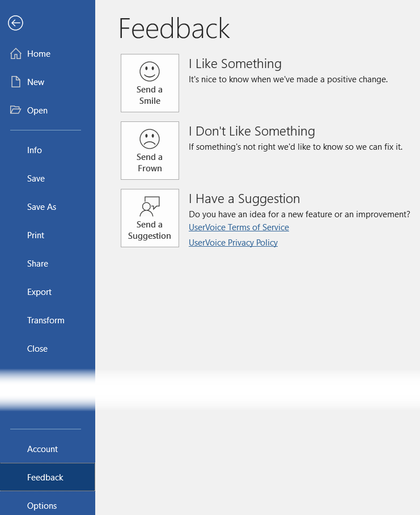Click the Send a Suggestion button

pos(150,218)
